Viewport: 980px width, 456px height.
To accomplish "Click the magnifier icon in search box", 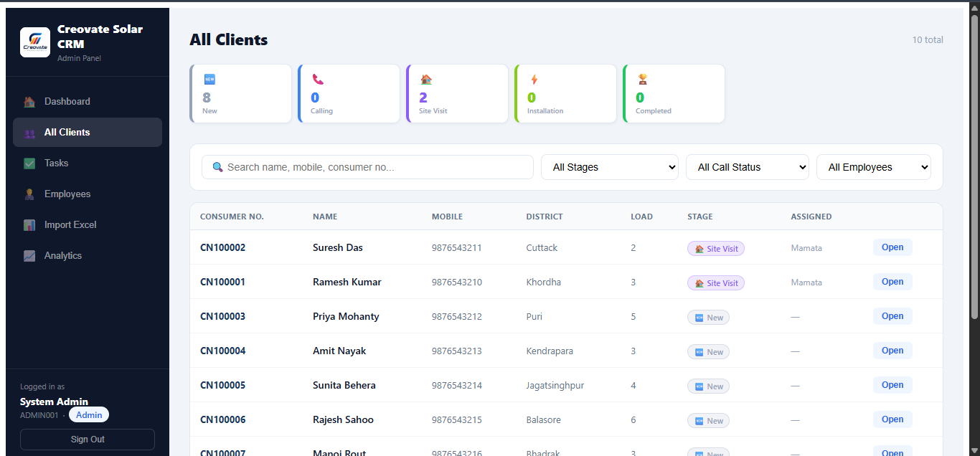I will (x=218, y=167).
